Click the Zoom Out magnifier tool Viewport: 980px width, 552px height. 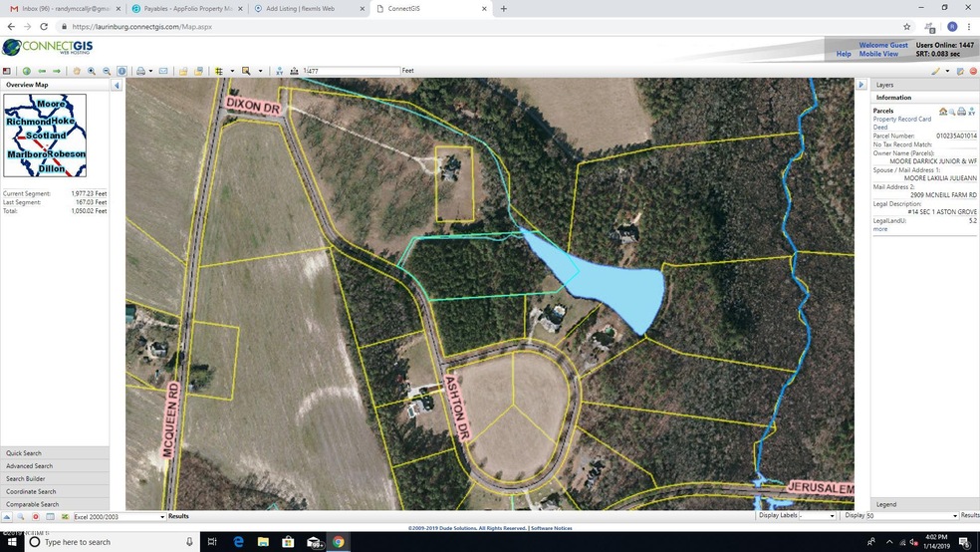coord(107,71)
